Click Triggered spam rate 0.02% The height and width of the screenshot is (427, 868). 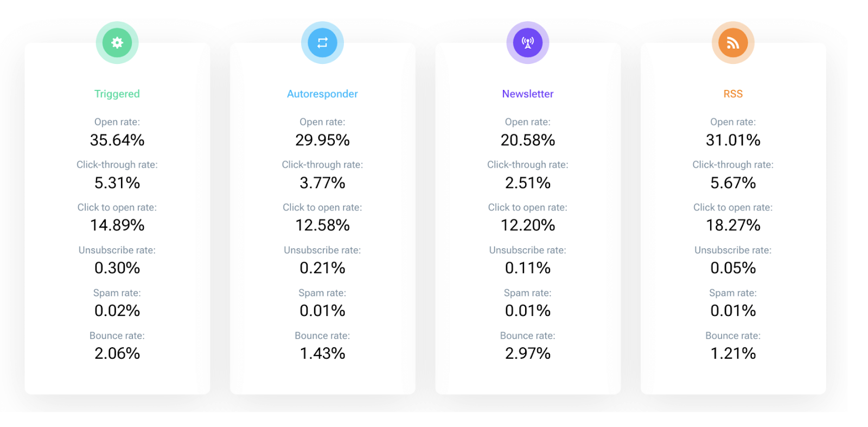coord(117,310)
